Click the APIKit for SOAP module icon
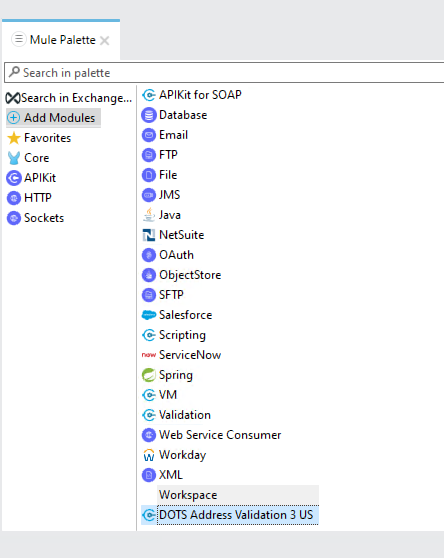The width and height of the screenshot is (444, 558). pyautogui.click(x=149, y=95)
